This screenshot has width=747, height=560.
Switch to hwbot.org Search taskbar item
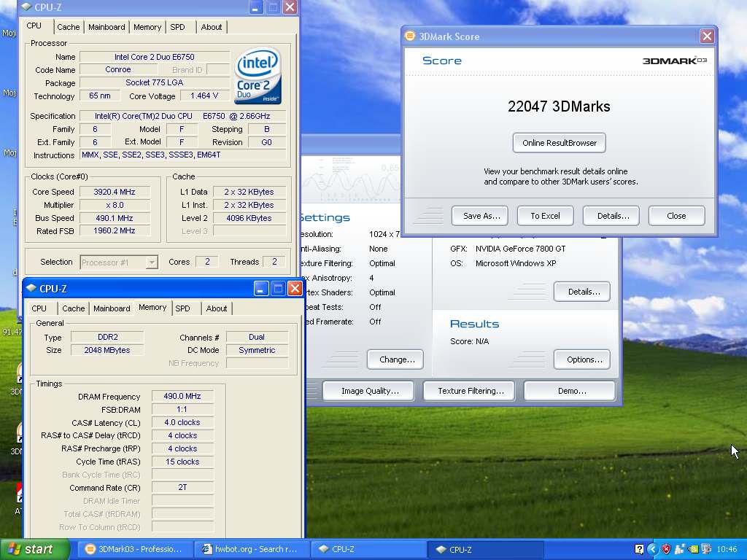(252, 549)
